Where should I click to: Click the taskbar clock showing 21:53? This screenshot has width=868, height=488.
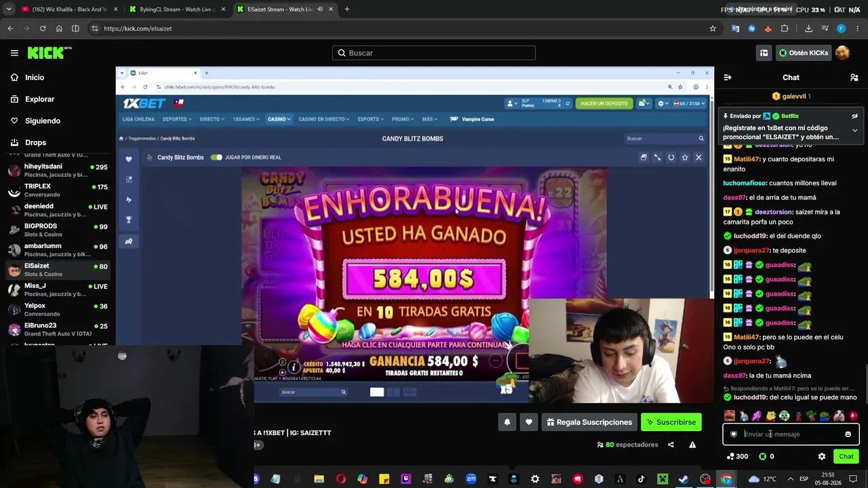click(x=828, y=479)
